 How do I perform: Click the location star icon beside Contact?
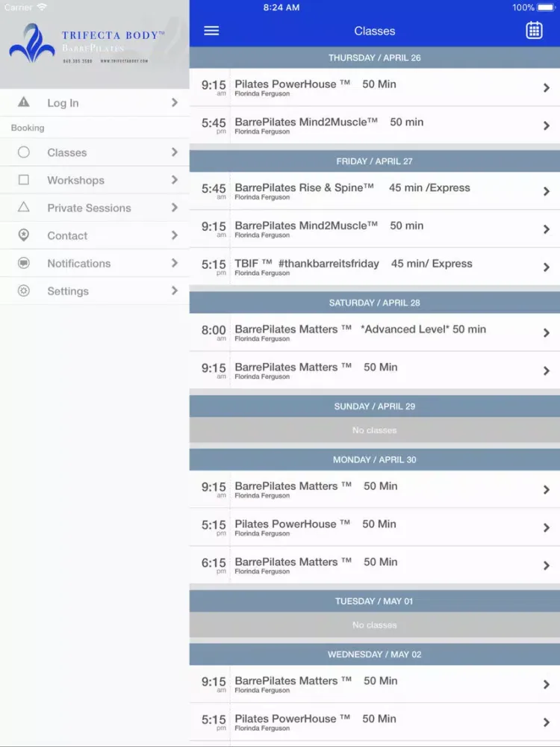click(x=24, y=235)
